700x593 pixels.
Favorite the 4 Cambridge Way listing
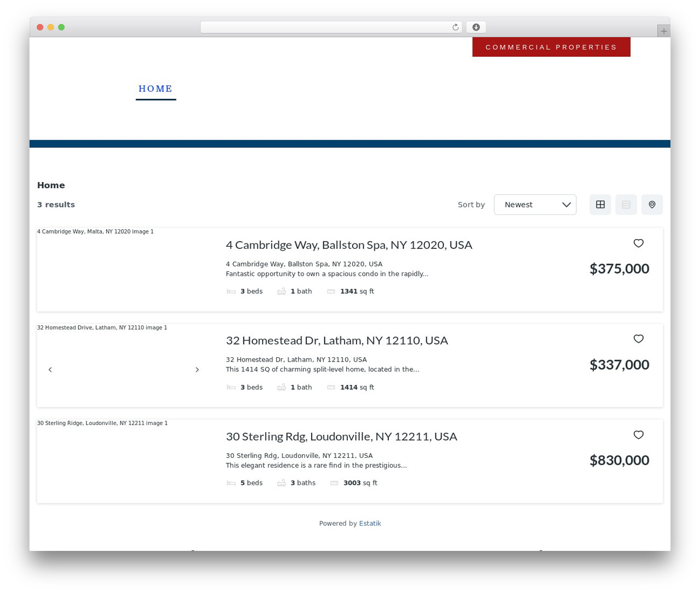coord(638,243)
